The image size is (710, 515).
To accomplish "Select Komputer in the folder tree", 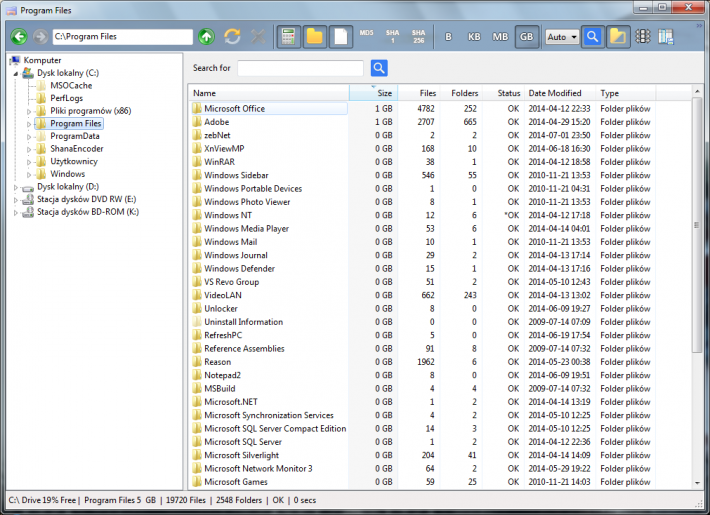I will [x=42, y=60].
